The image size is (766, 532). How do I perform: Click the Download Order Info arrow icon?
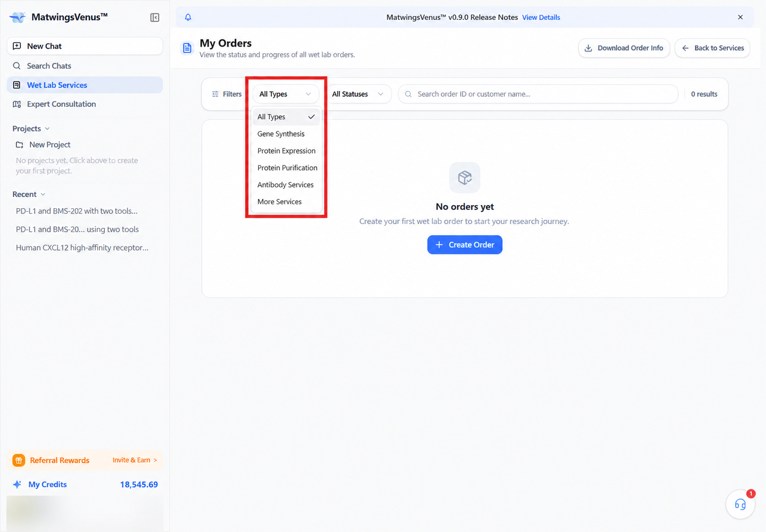point(588,48)
